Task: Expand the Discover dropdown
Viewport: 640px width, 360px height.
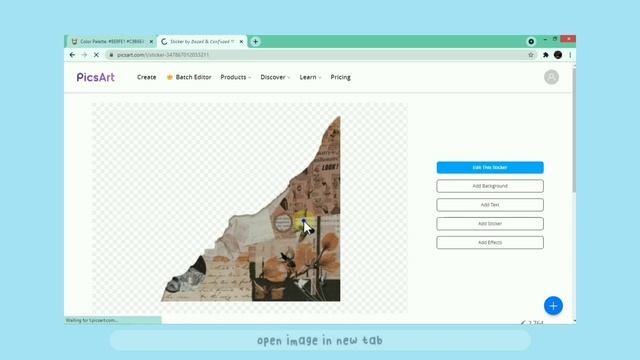Action: (x=275, y=77)
